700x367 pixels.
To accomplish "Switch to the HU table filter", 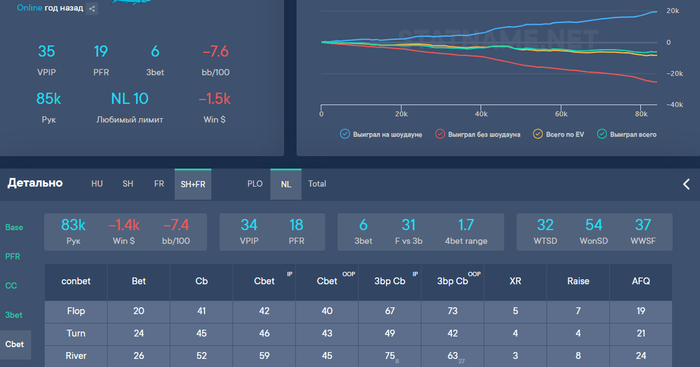I will point(97,184).
